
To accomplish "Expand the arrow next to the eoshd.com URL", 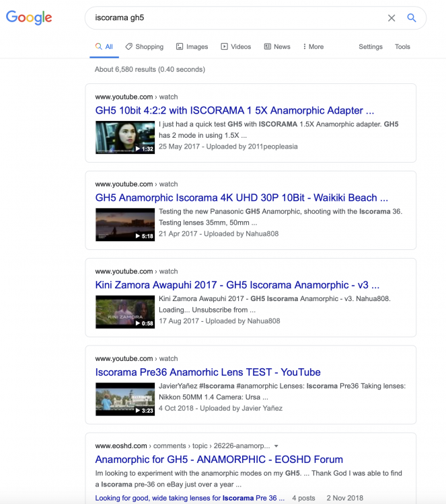I will [276, 446].
